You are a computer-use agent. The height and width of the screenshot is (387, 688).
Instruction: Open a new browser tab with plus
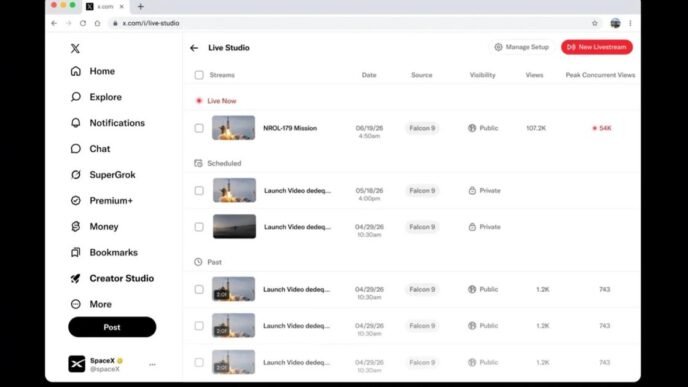[140, 7]
